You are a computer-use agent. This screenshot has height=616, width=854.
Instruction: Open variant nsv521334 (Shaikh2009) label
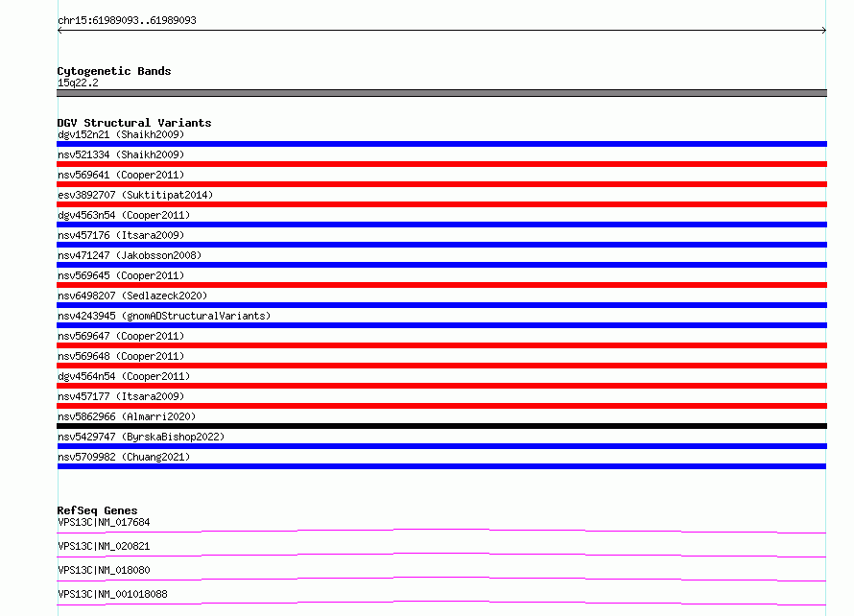click(x=121, y=154)
